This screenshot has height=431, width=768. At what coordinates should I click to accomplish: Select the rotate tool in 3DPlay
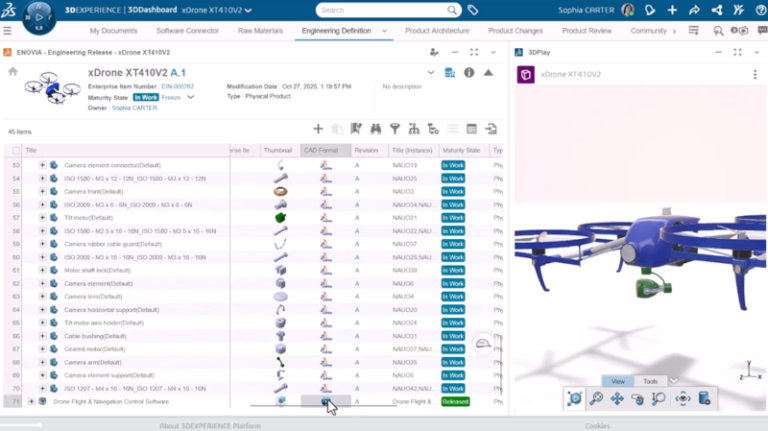point(638,399)
